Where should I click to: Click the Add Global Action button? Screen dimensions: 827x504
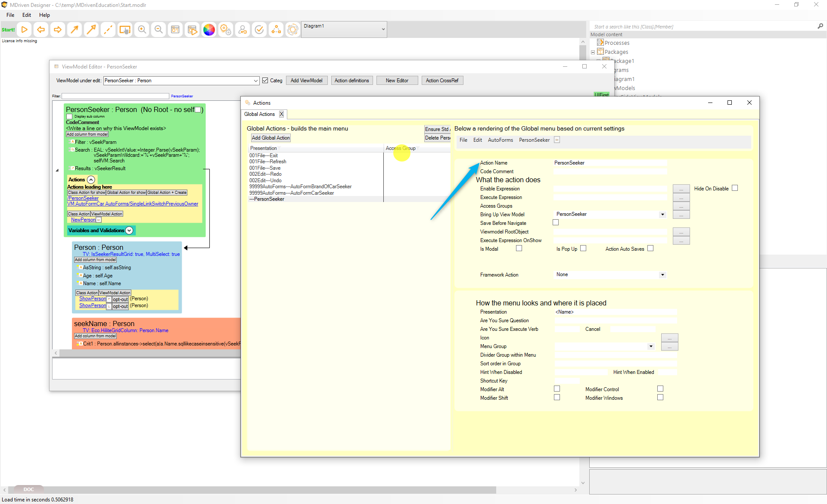point(270,138)
